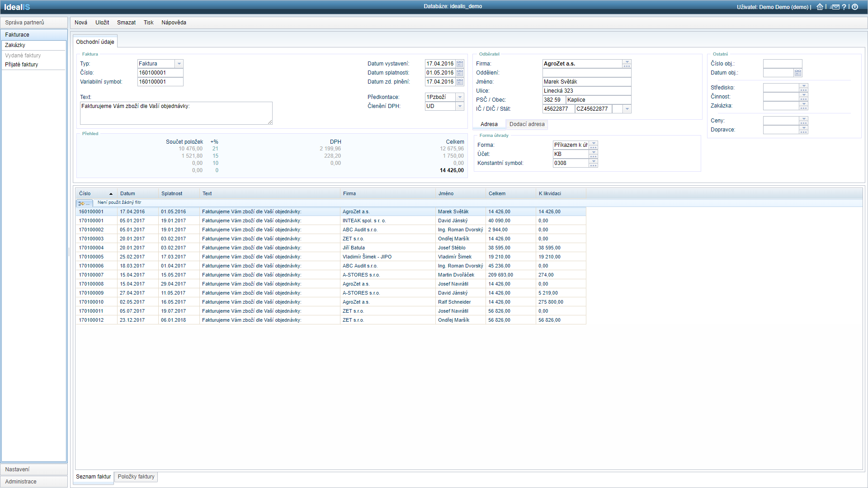
Task: Open Přijaté faktury in the sidebar
Action: (22, 65)
